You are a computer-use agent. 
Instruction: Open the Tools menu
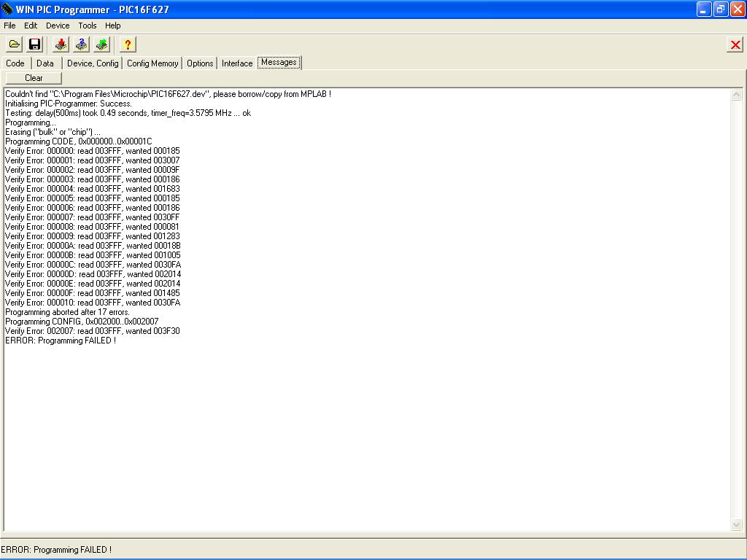click(88, 26)
